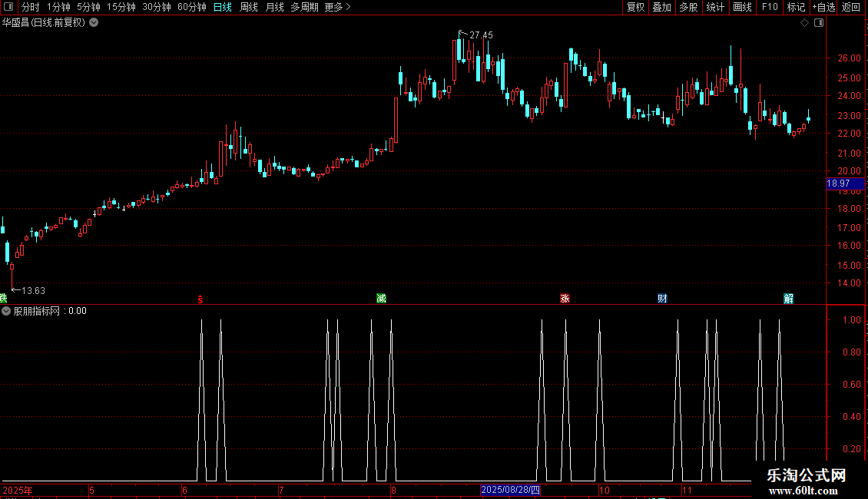Open F10 company information
The height and width of the screenshot is (499, 868).
coord(770,7)
